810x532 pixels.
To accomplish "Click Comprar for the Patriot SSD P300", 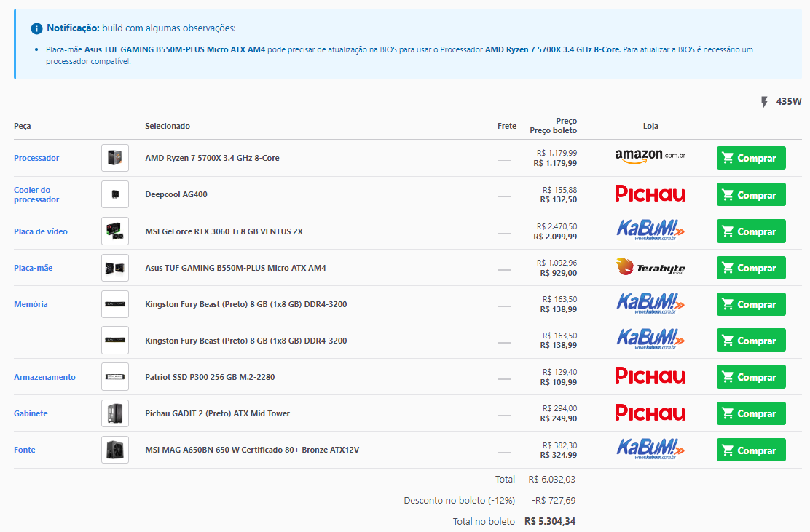I will (x=751, y=377).
